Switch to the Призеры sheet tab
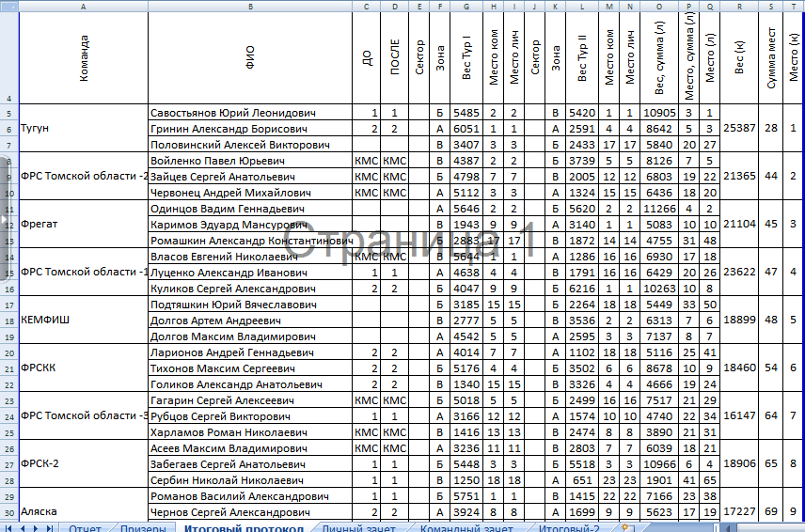This screenshot has width=805, height=532. click(143, 528)
